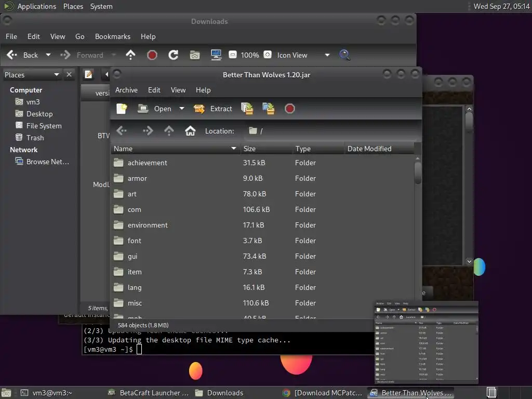Select the lang folder
The image size is (532, 399).
pos(262,288)
